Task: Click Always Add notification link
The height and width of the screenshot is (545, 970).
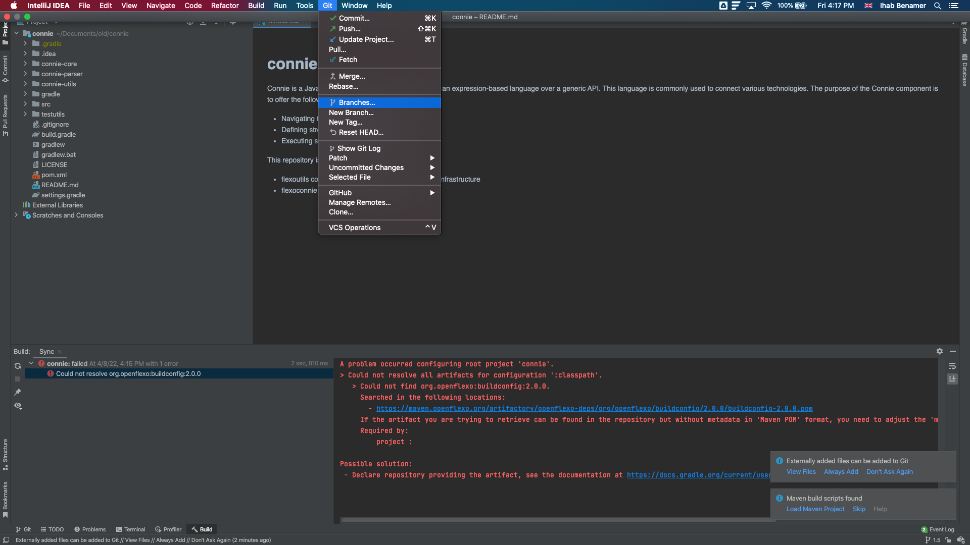Action: [841, 472]
